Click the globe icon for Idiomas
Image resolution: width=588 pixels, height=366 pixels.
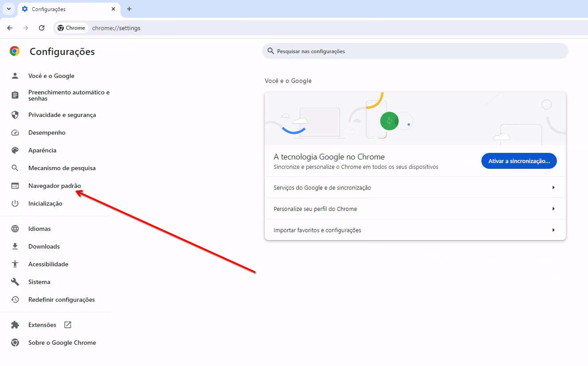click(x=15, y=229)
